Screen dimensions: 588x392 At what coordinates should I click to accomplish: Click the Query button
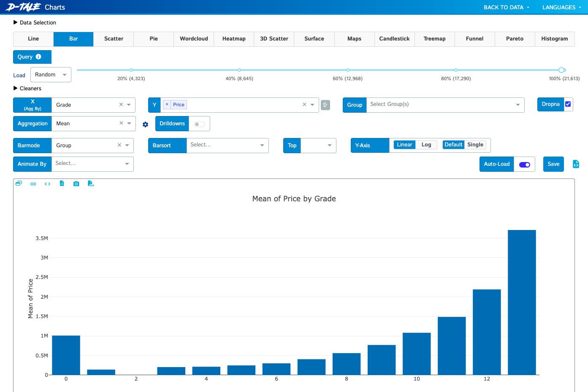pos(32,57)
